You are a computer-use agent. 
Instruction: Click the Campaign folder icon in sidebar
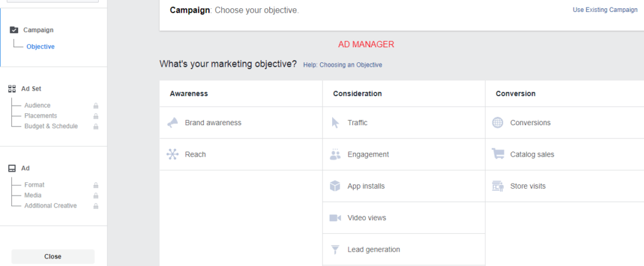pyautogui.click(x=14, y=30)
